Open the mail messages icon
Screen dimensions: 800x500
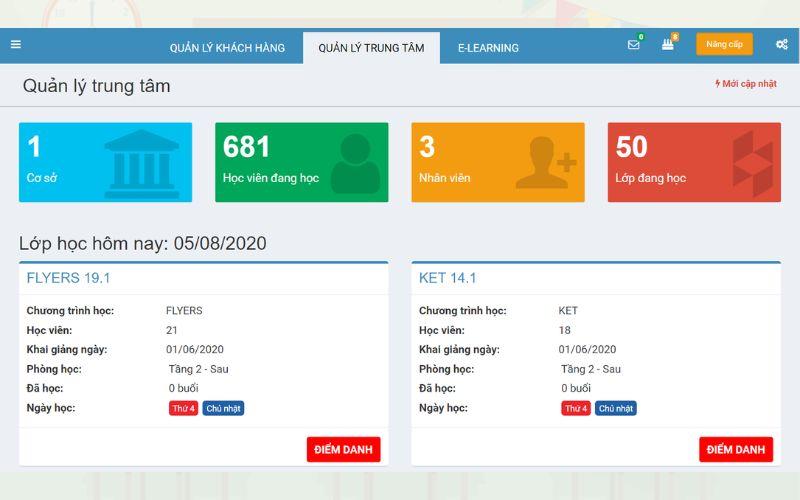[x=633, y=45]
